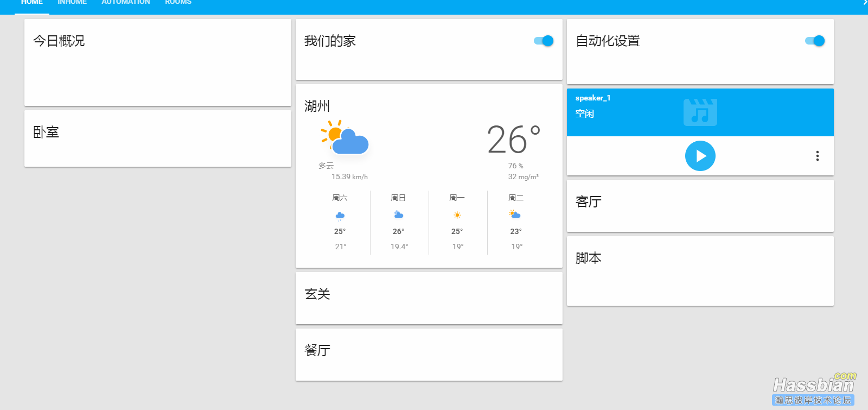This screenshot has width=868, height=410.
Task: Click the 周日 forecast day label
Action: pos(399,198)
